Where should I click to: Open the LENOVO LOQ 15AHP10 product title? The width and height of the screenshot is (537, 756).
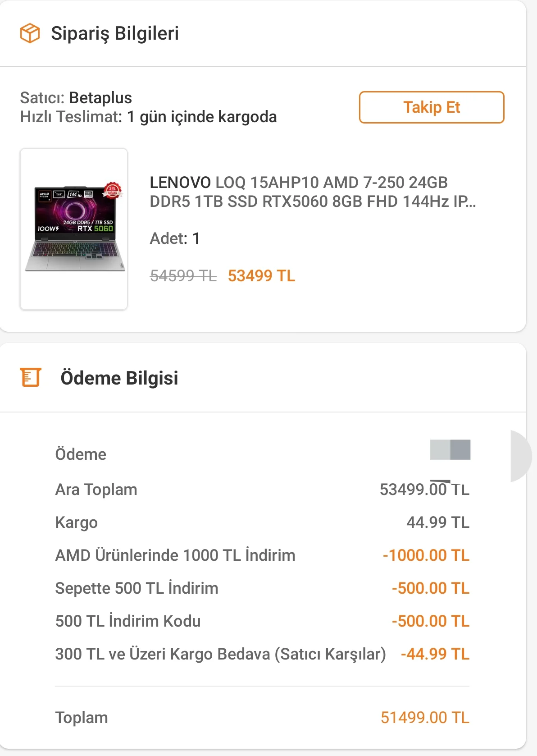[312, 192]
